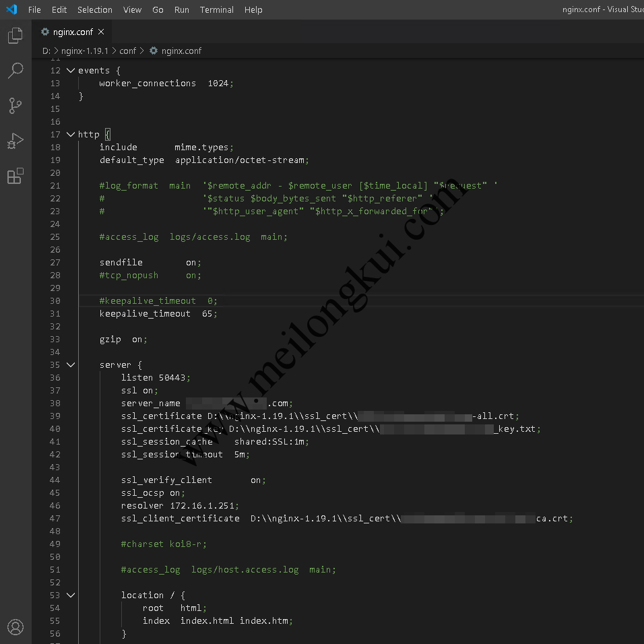Click the gear icon on nginx.conf tab
644x644 pixels.
tap(45, 32)
